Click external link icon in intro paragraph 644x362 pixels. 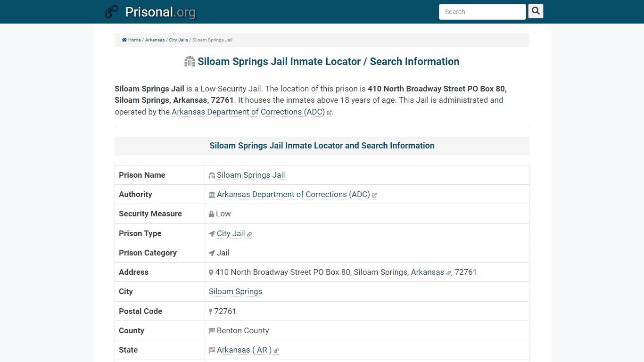click(x=329, y=113)
